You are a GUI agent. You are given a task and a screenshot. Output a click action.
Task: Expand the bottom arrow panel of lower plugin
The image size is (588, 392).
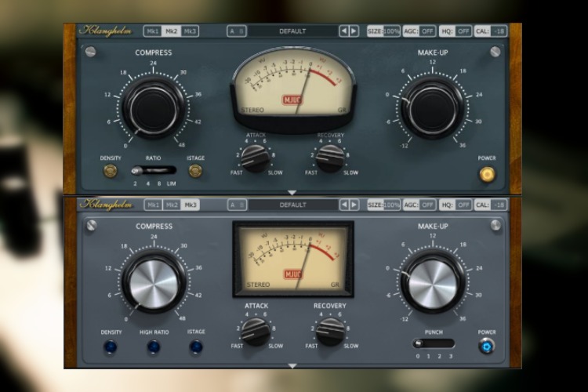point(292,366)
